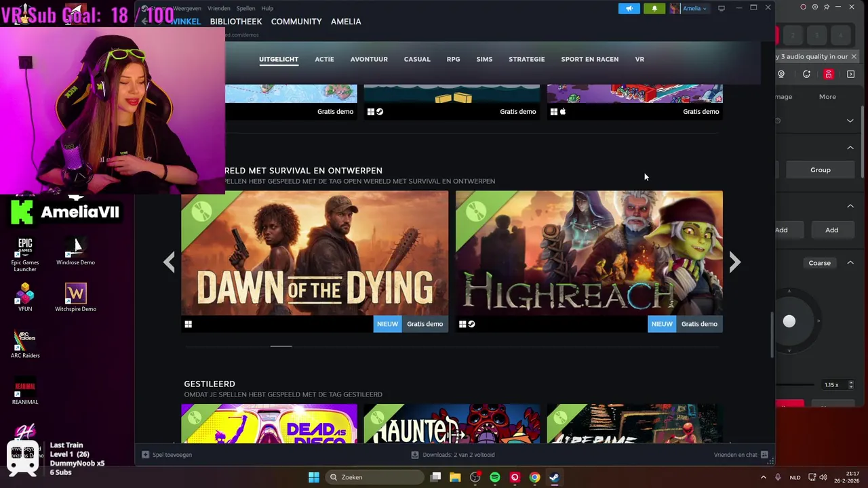Viewport: 868px width, 488px height.
Task: Click Gratis demo on Highreach
Action: pyautogui.click(x=699, y=324)
